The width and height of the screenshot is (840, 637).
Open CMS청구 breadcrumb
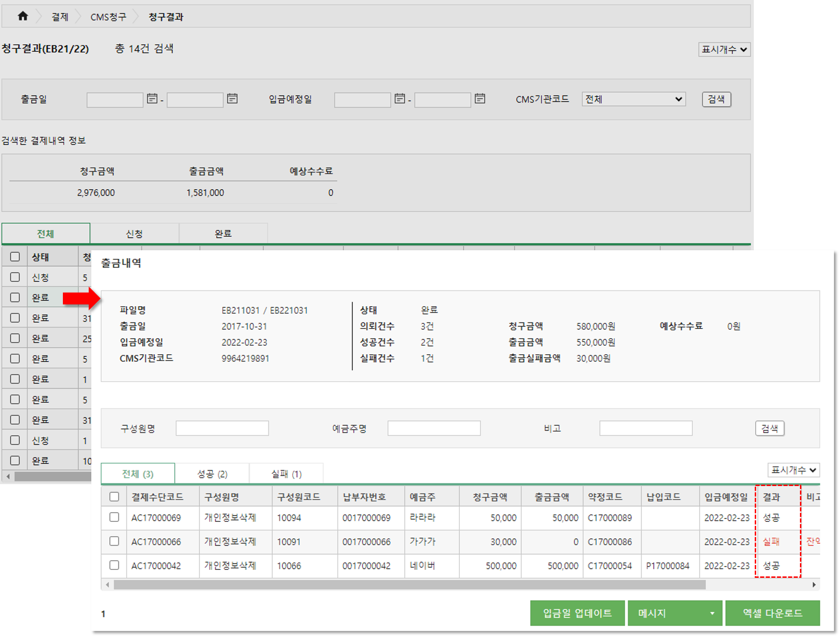click(x=108, y=17)
